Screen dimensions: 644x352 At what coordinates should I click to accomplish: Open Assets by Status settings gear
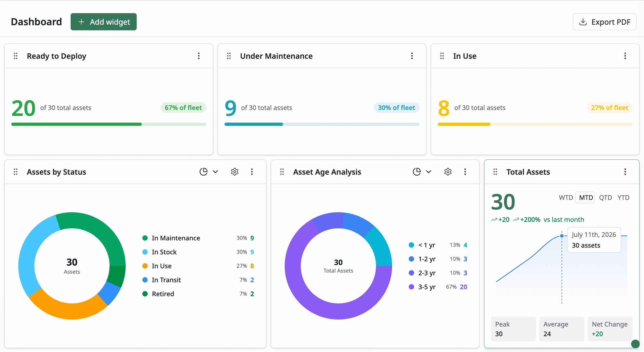235,172
